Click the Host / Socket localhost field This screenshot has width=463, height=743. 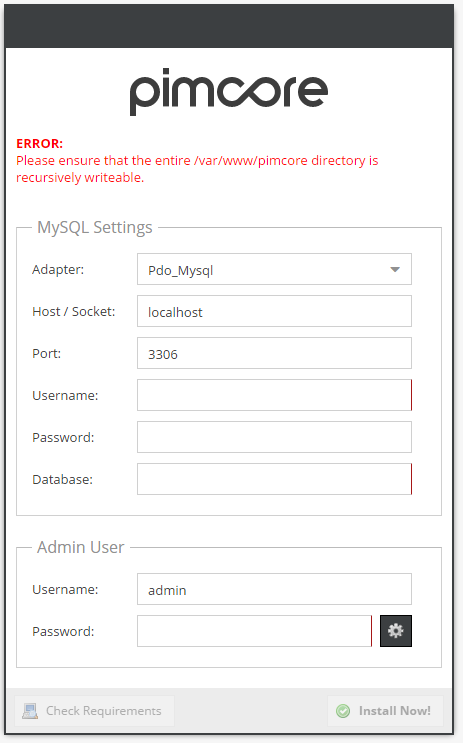pos(274,311)
